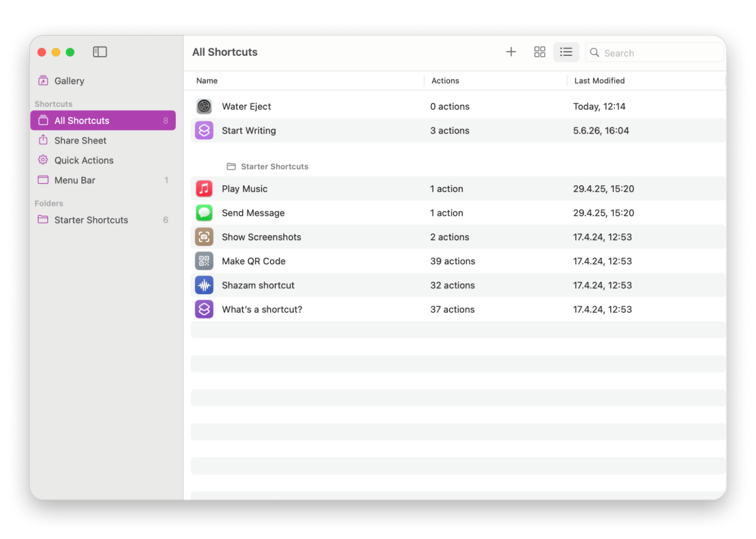Switch to list view icon
Screen dimensions: 756x539
pyautogui.click(x=566, y=52)
